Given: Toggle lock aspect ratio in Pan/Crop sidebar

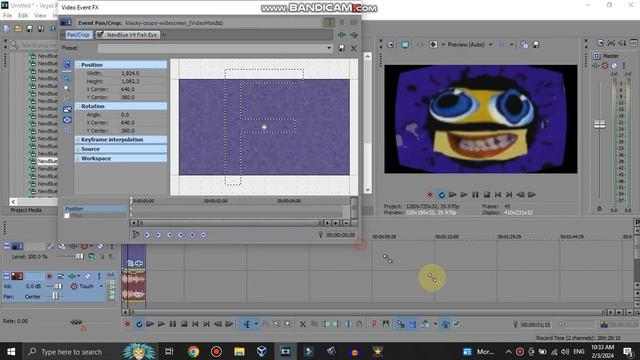Looking at the screenshot, I should click(67, 109).
